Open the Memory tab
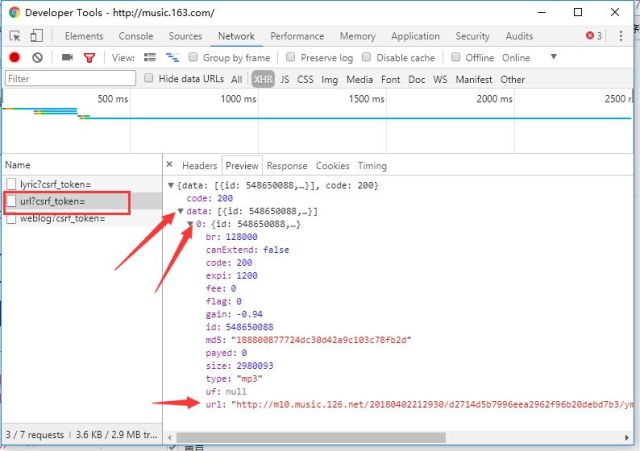Viewport: 640px width, 451px height. pos(358,36)
